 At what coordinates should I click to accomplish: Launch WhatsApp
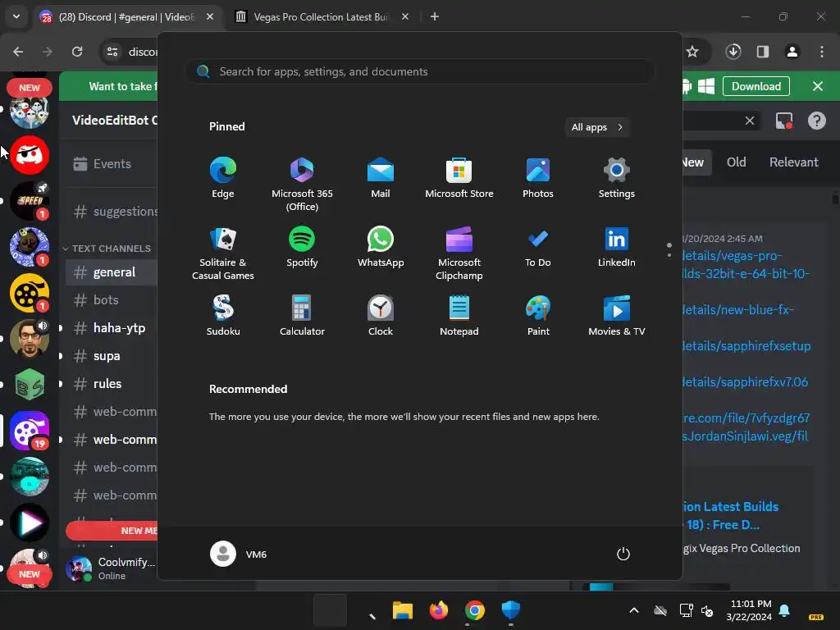point(381,247)
